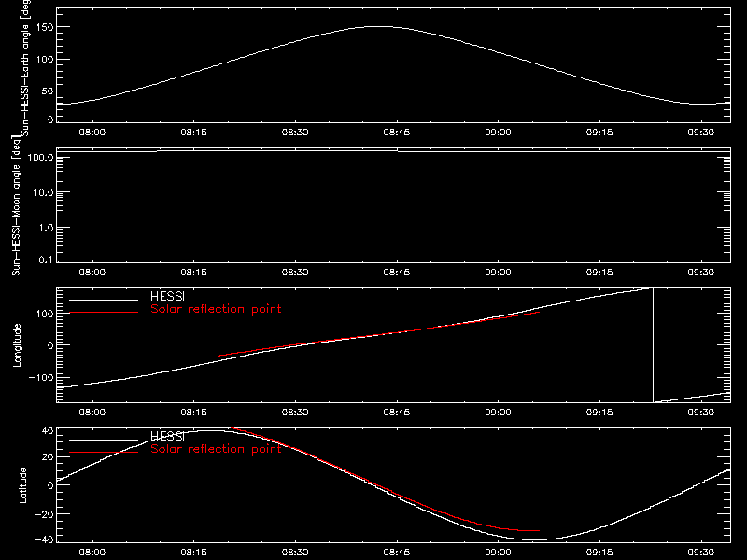747x560 pixels.
Task: Click the white HESSI legend line in Longitude plot
Action: [x=104, y=300]
